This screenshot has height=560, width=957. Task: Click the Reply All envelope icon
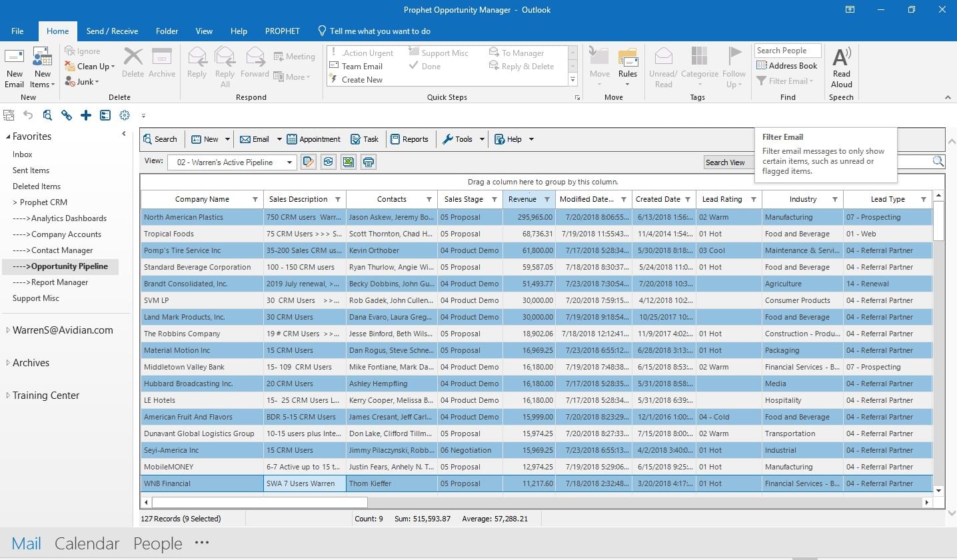[225, 57]
